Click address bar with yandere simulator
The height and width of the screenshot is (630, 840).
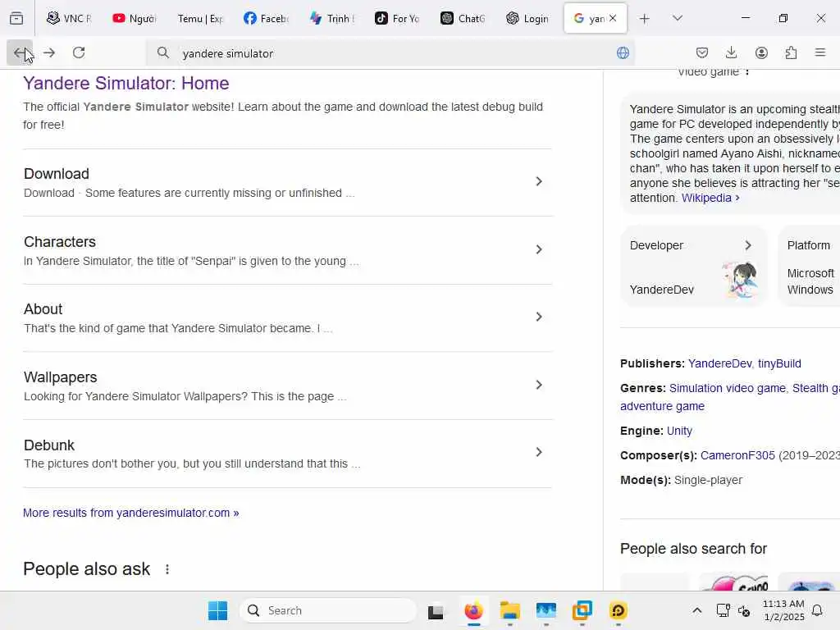pos(391,53)
